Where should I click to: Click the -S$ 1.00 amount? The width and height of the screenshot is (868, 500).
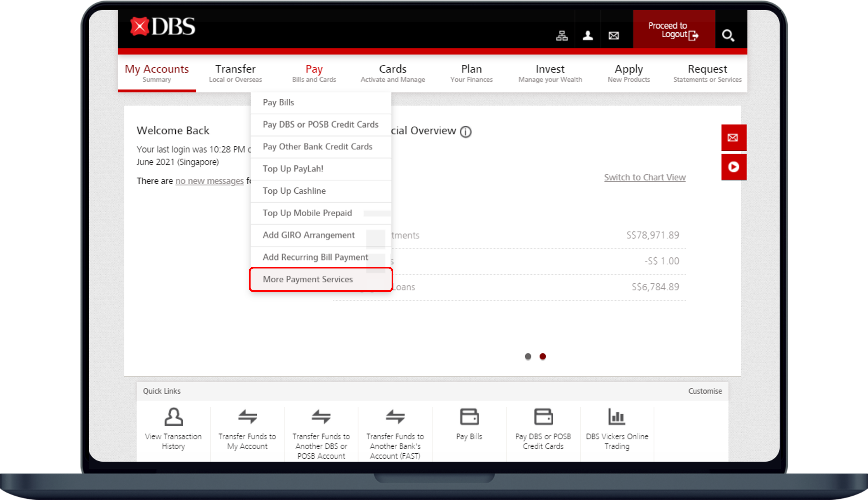(662, 261)
